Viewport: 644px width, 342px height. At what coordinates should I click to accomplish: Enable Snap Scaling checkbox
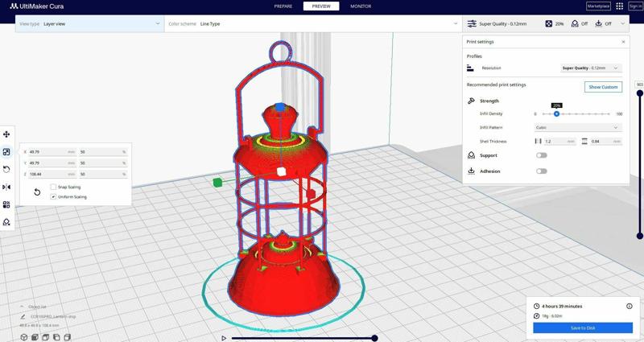click(x=53, y=187)
